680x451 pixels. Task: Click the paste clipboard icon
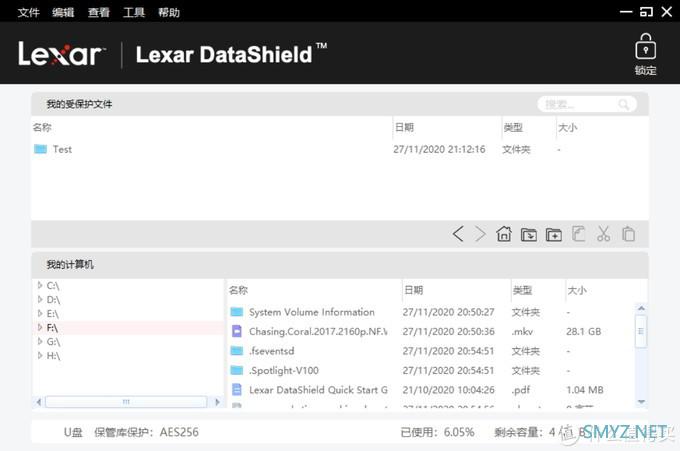tap(628, 234)
